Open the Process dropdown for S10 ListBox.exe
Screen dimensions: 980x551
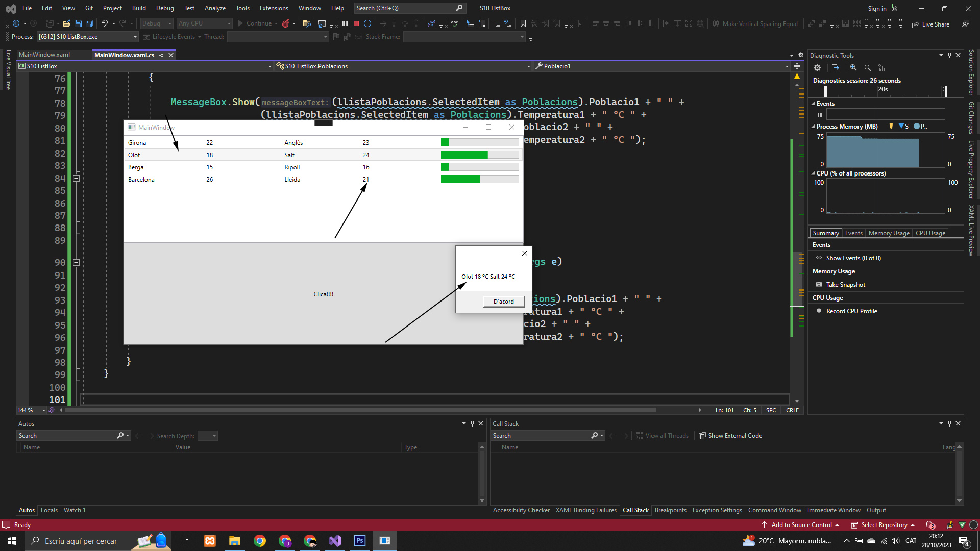click(135, 37)
